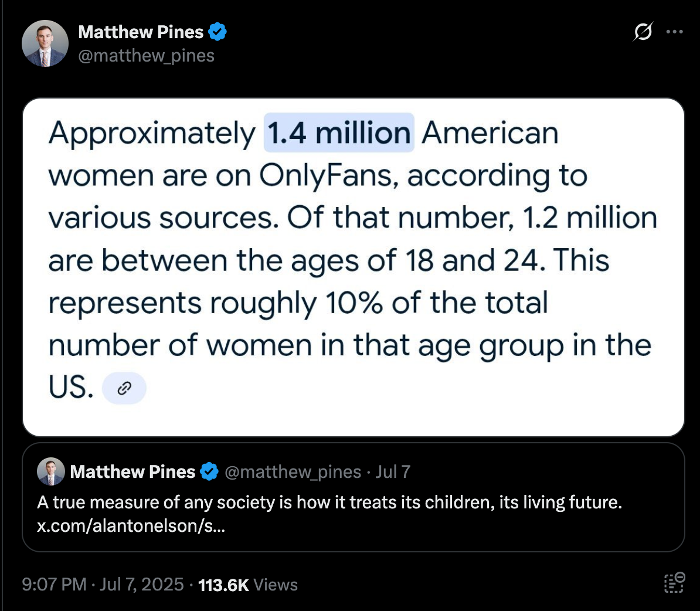Open the Matthew Pines display name link

point(141,32)
